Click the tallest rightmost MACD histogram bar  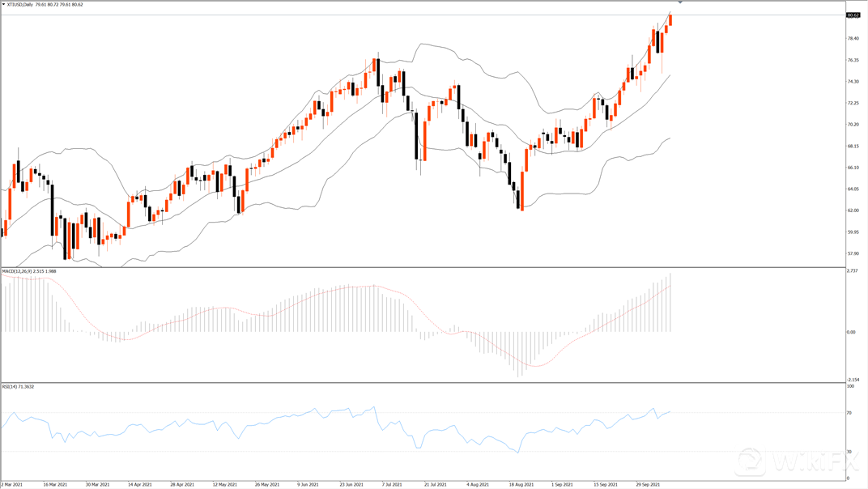tap(670, 303)
